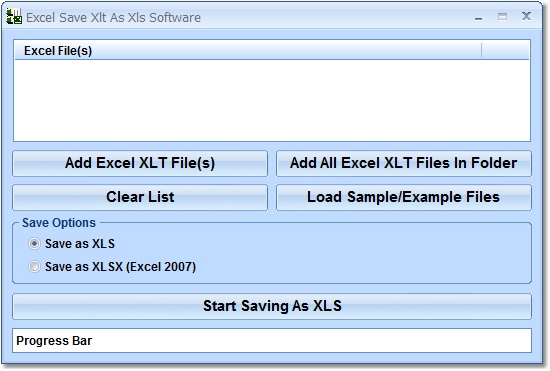
Task: Click the window title text
Action: tap(113, 18)
